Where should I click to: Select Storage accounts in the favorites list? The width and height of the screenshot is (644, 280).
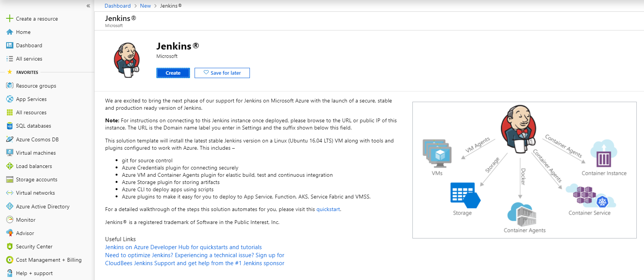tap(36, 179)
